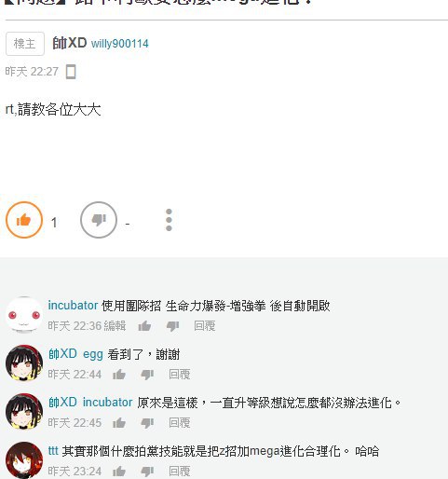This screenshot has width=448, height=479.
Task: Reply to the 22:44 comment
Action: 180,375
